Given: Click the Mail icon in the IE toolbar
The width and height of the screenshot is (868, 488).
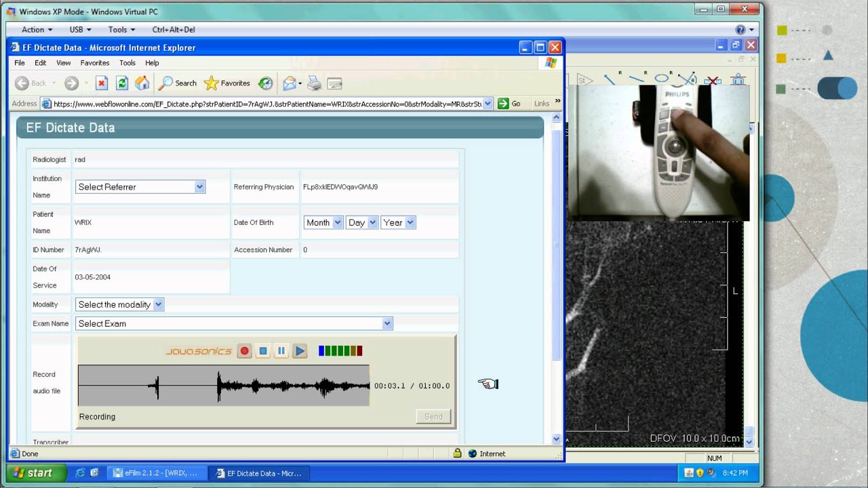Looking at the screenshot, I should tap(290, 83).
